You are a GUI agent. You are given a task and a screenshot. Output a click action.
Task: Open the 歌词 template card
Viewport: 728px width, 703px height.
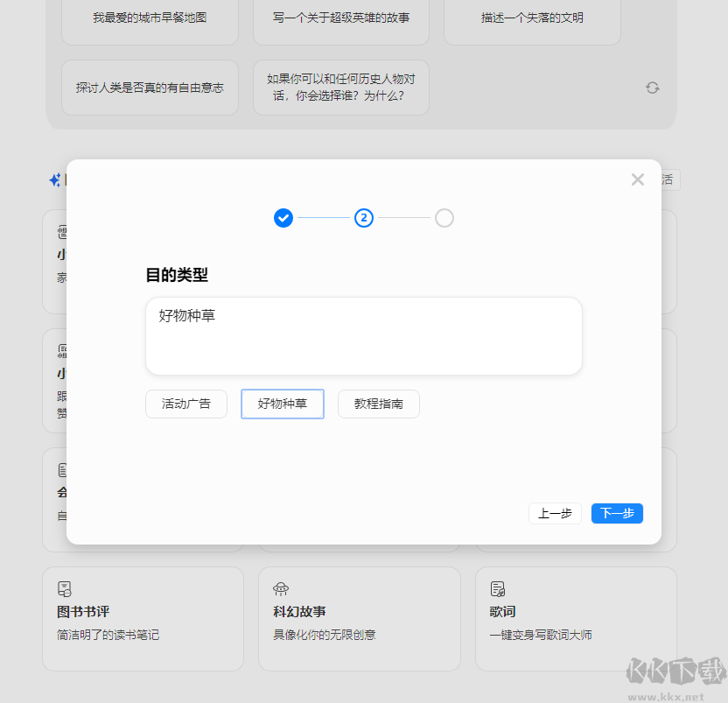click(x=575, y=619)
